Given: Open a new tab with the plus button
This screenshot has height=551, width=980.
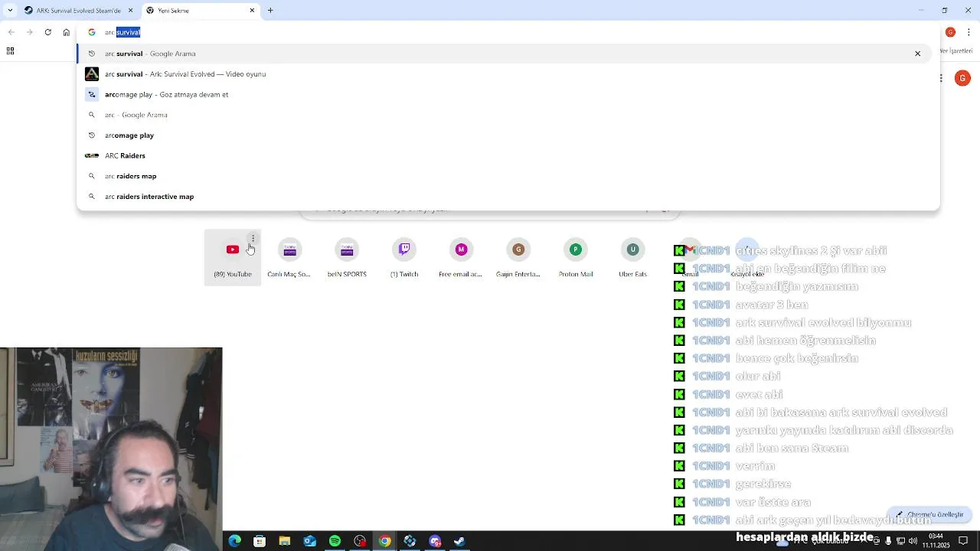Looking at the screenshot, I should click(x=270, y=11).
